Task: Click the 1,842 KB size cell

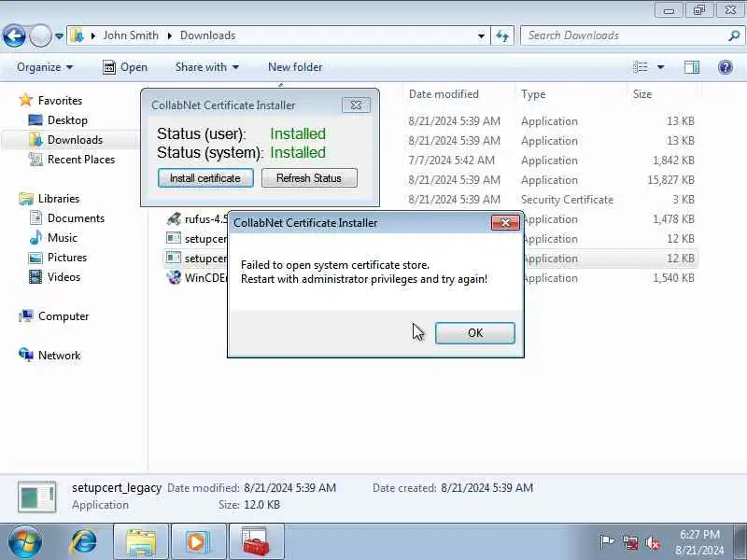Action: click(673, 161)
